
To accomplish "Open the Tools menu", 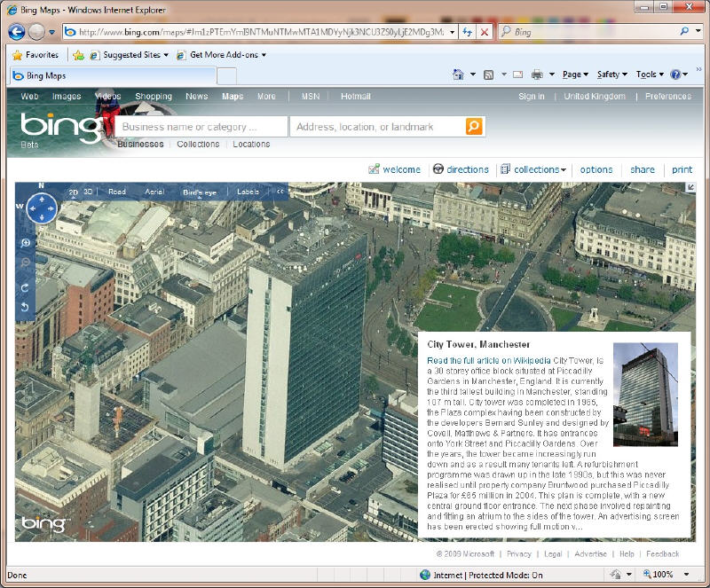I will [650, 74].
